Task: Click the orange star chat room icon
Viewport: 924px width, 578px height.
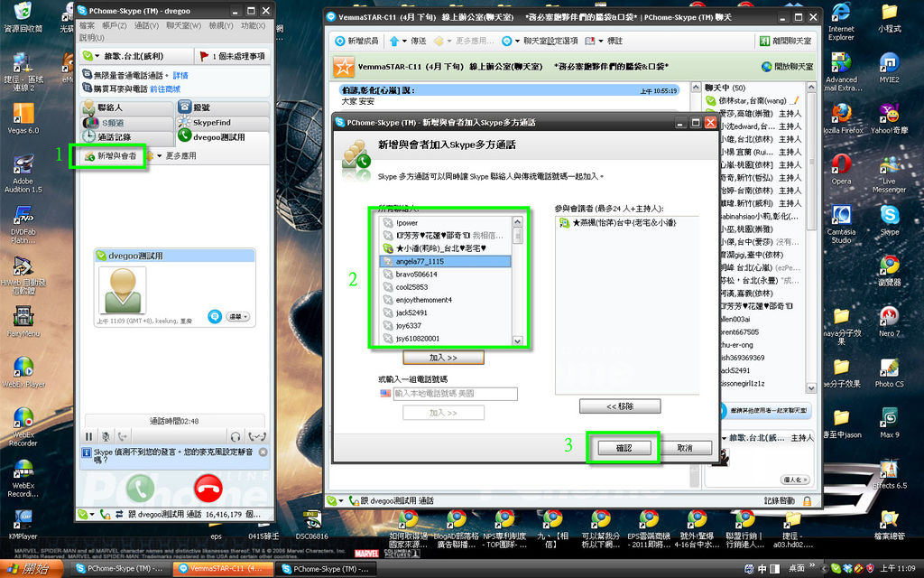Action: (x=344, y=67)
